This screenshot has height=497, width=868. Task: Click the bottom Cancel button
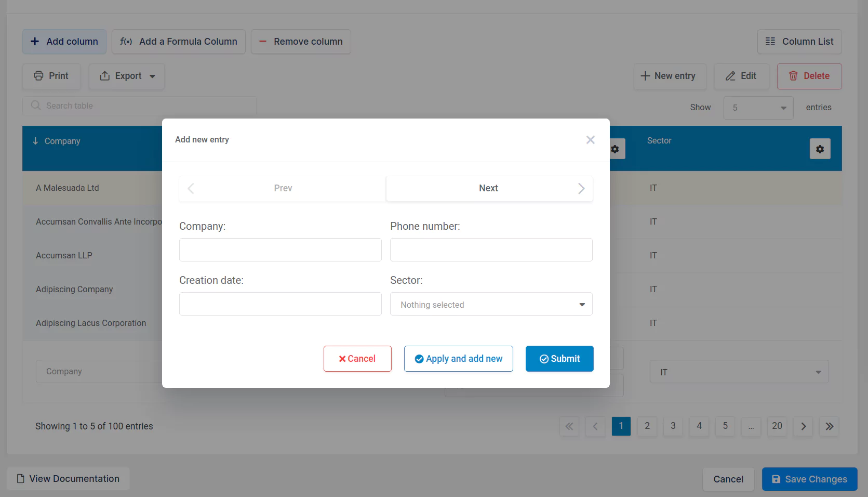[728, 479]
